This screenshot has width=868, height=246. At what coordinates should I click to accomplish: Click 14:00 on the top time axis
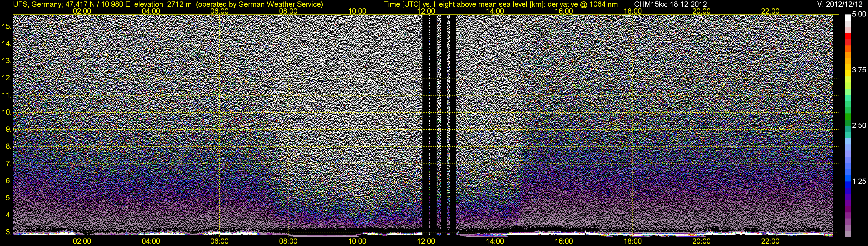tap(495, 11)
